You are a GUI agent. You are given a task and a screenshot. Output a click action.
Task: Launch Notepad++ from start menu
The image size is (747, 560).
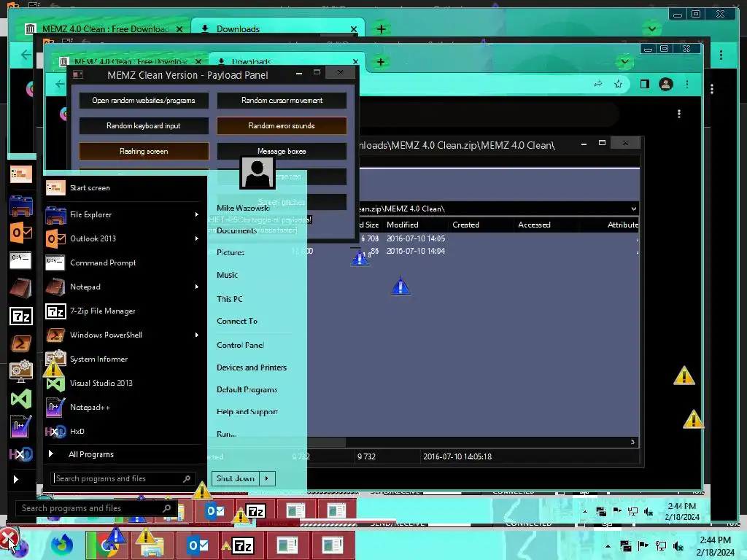click(x=125, y=407)
